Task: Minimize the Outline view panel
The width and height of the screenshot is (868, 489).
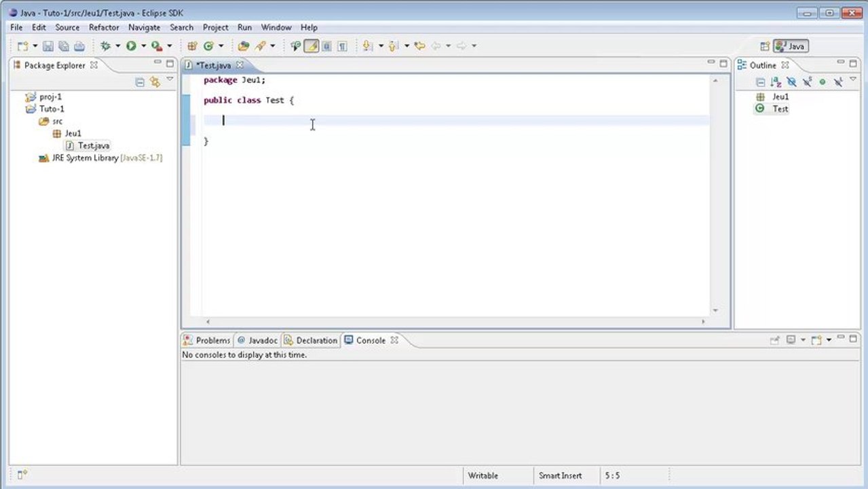Action: [841, 62]
